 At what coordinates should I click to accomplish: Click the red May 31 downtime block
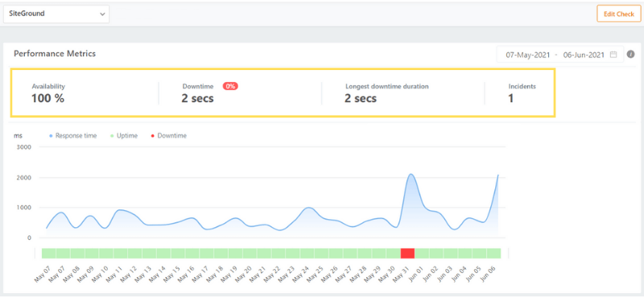(407, 253)
